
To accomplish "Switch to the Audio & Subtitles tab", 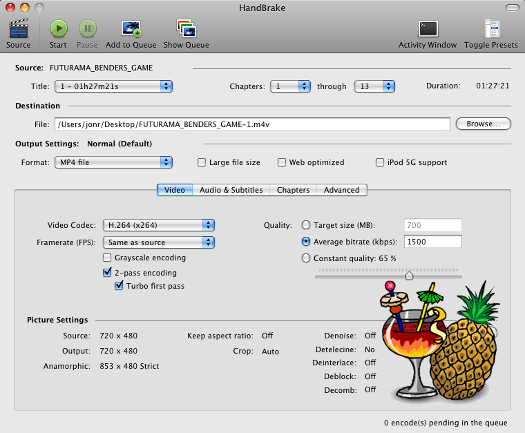I will click(x=231, y=190).
